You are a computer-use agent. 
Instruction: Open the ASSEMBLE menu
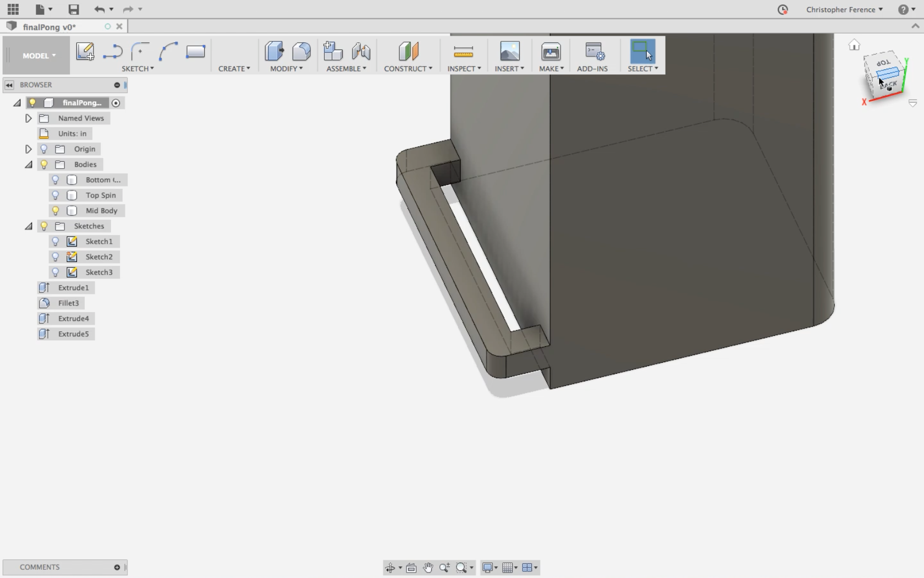click(346, 69)
